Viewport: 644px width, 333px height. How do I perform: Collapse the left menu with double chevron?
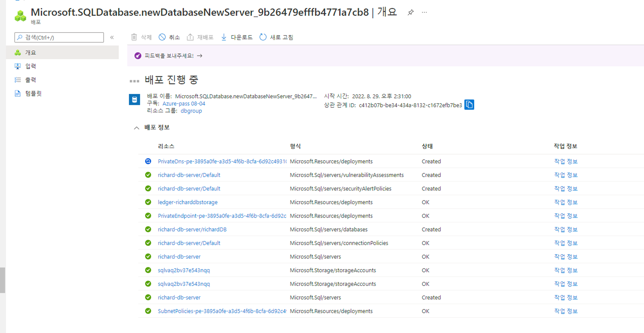112,37
